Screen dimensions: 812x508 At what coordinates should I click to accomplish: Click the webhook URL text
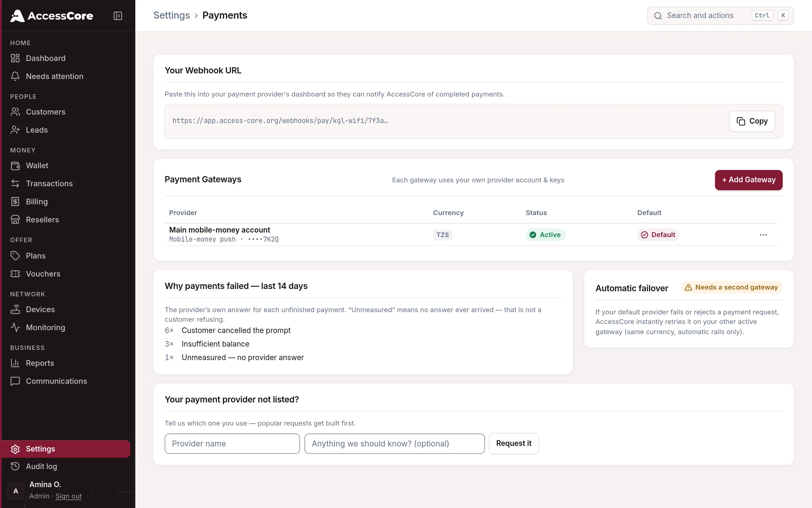click(x=280, y=121)
